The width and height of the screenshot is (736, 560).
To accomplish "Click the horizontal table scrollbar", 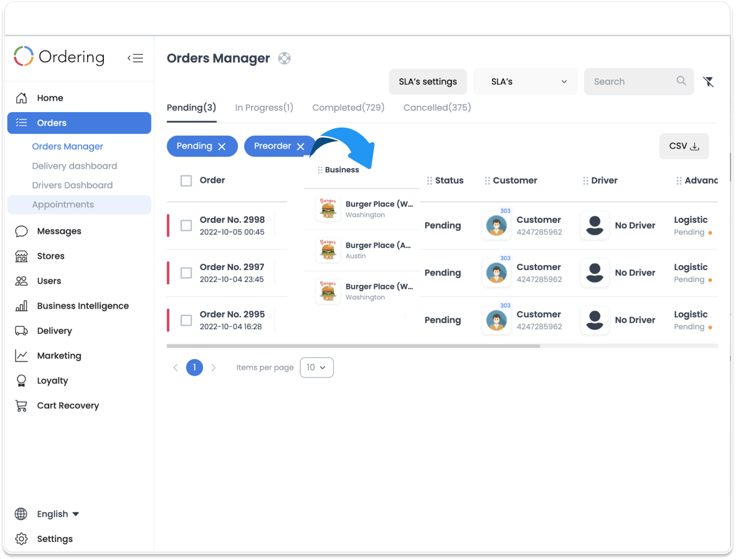I will (x=353, y=346).
